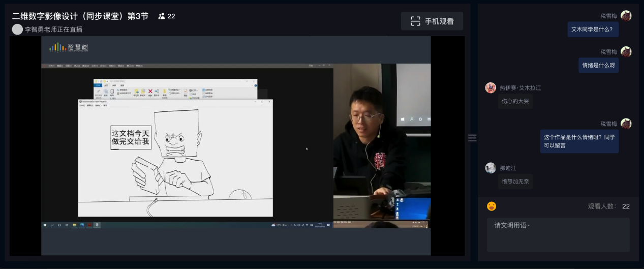Click the red delete X in Explorer ribbon
Viewport: 644px width, 269px height.
pyautogui.click(x=150, y=92)
